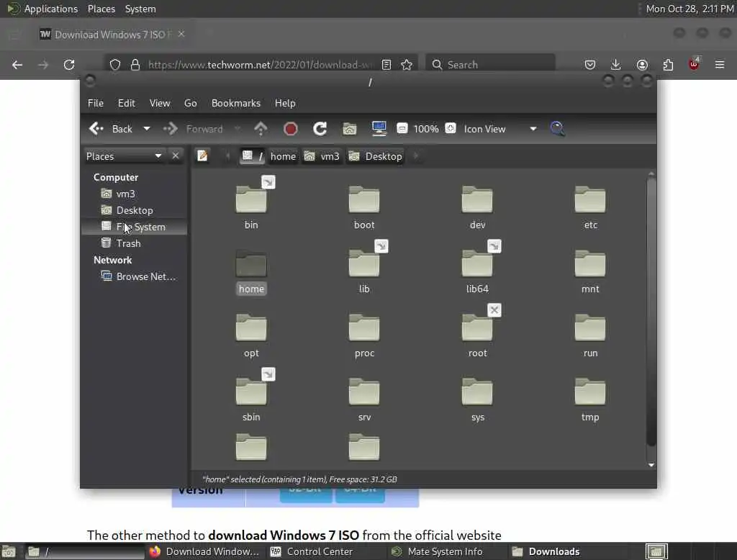Image resolution: width=737 pixels, height=560 pixels.
Task: Close the Places side pane
Action: click(x=176, y=155)
